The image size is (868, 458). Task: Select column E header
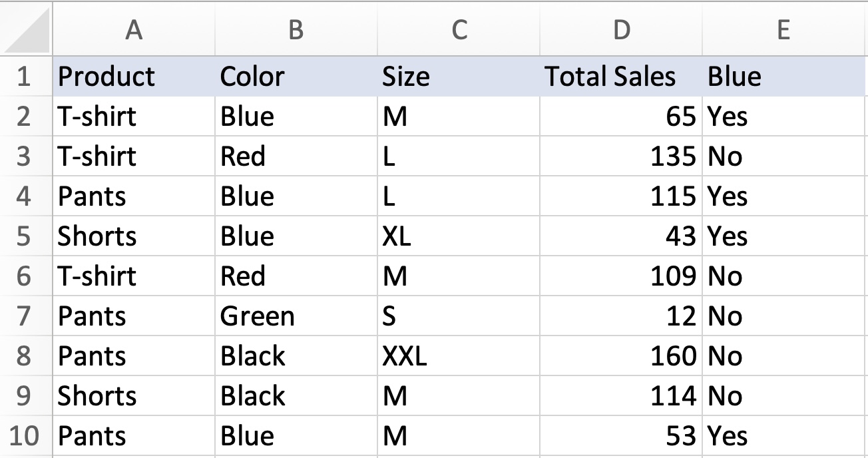click(784, 29)
